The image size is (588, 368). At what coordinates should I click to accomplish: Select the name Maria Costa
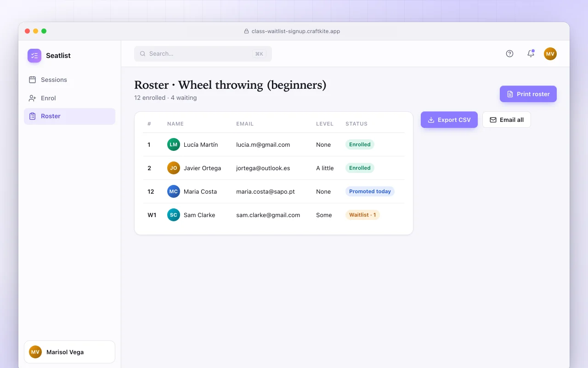(200, 191)
